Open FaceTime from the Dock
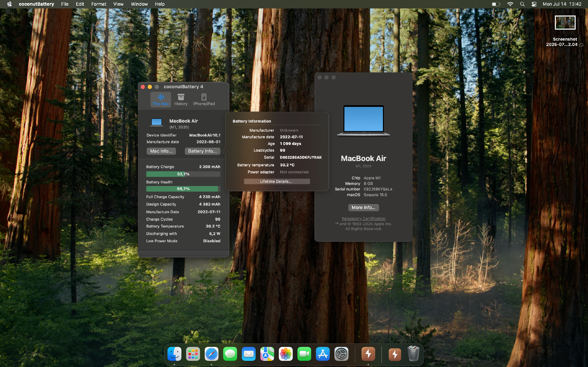 coord(304,354)
